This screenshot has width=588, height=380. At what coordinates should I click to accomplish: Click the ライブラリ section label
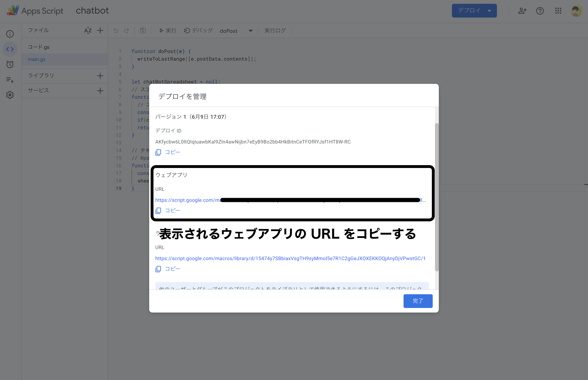(x=41, y=75)
